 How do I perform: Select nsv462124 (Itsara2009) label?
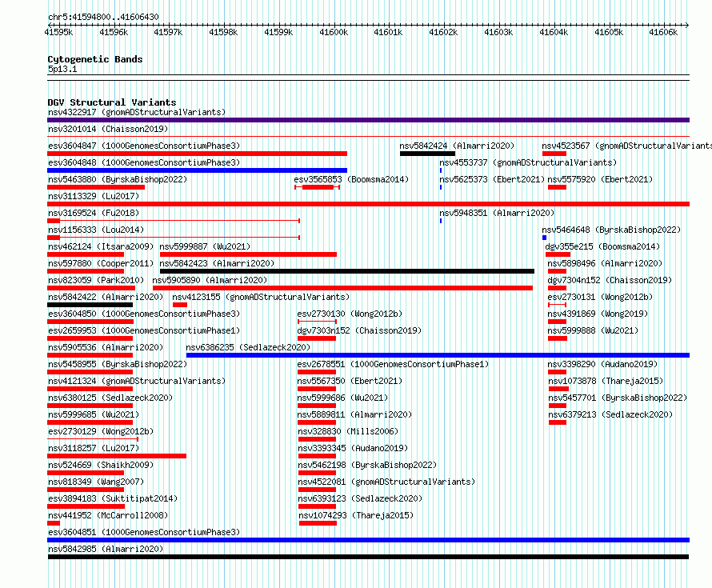(101, 246)
